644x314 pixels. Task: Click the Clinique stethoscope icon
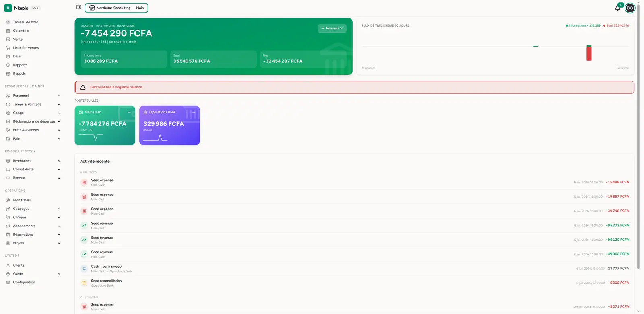(x=8, y=217)
